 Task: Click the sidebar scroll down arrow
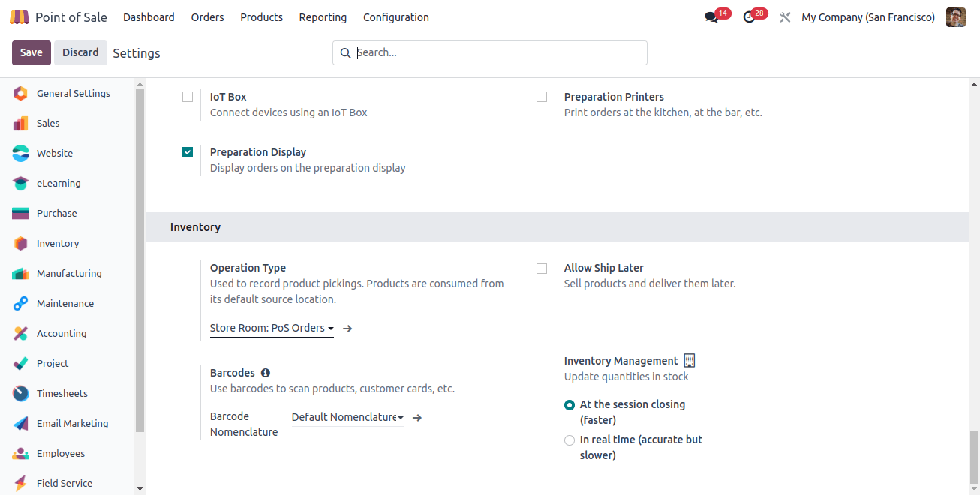pos(140,488)
